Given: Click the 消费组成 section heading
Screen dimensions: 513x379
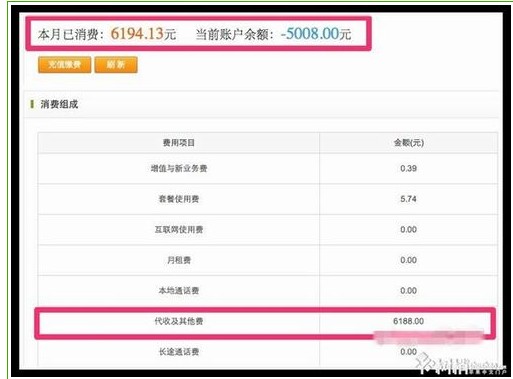Looking at the screenshot, I should 59,104.
